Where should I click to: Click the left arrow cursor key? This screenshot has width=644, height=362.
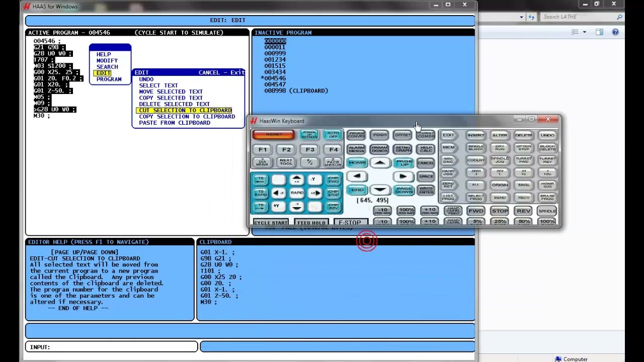357,176
